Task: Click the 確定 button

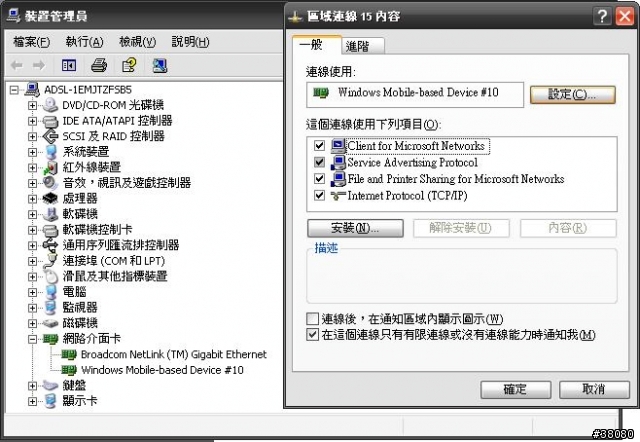Action: (x=516, y=389)
